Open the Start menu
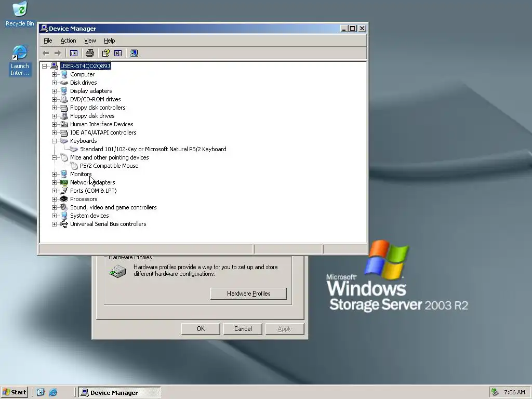 click(x=14, y=392)
